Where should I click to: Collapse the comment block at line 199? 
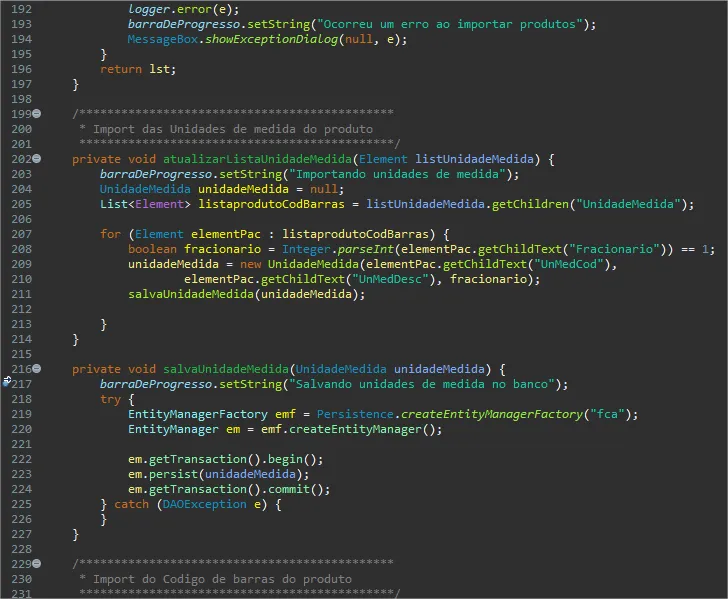37,113
